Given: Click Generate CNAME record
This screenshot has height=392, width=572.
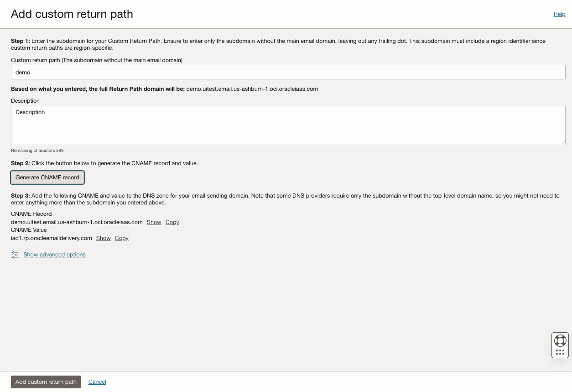Looking at the screenshot, I should pos(47,177).
